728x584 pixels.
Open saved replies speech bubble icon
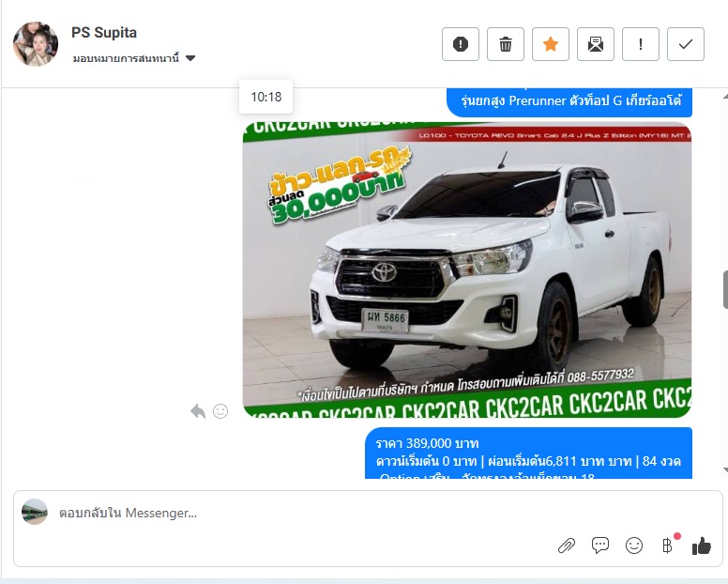tap(599, 545)
